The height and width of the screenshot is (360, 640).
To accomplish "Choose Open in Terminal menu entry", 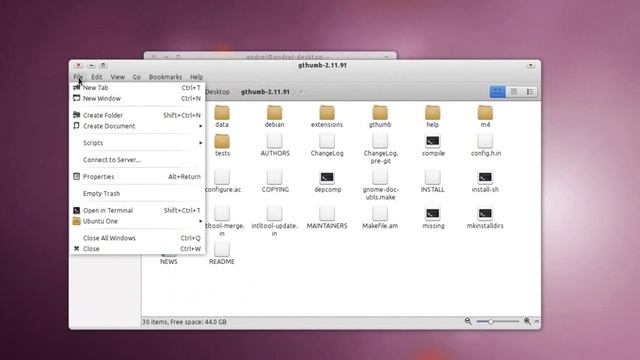I will 137,211.
